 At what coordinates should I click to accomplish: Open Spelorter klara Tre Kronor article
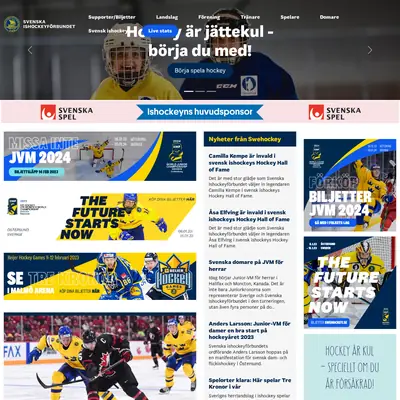pos(250,383)
